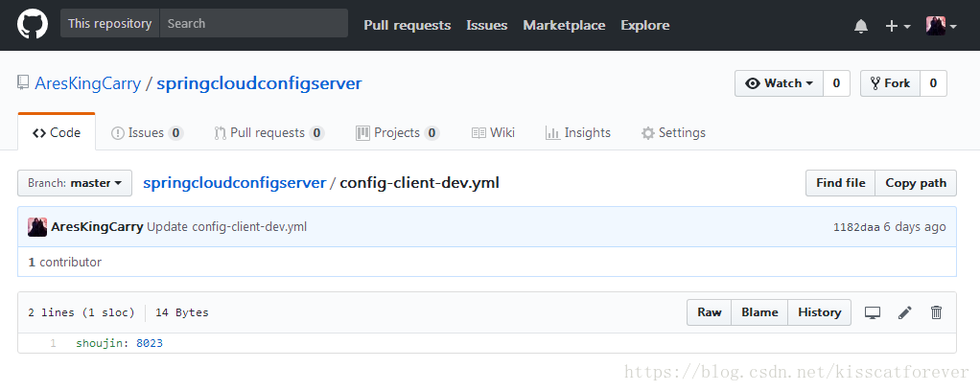Viewport: 980px width, 391px height.
Task: Click Copy path button
Action: click(916, 183)
